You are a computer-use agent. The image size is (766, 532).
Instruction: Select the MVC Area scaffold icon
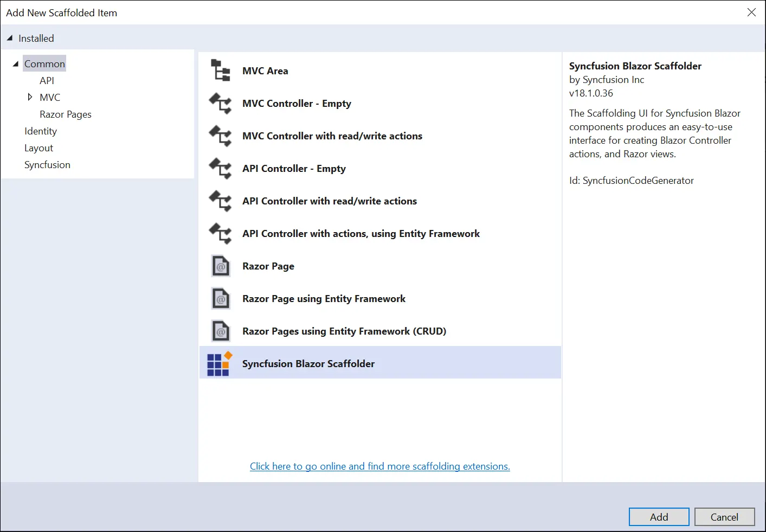point(220,70)
